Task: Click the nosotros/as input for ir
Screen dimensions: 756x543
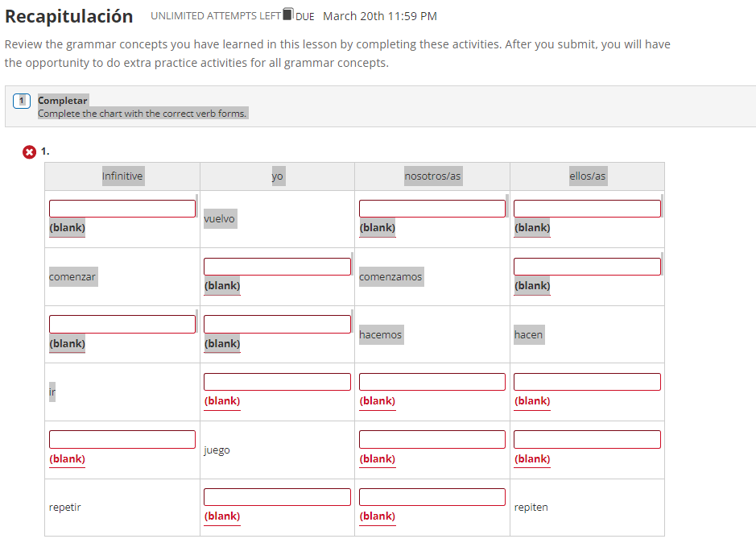Action: (x=432, y=382)
